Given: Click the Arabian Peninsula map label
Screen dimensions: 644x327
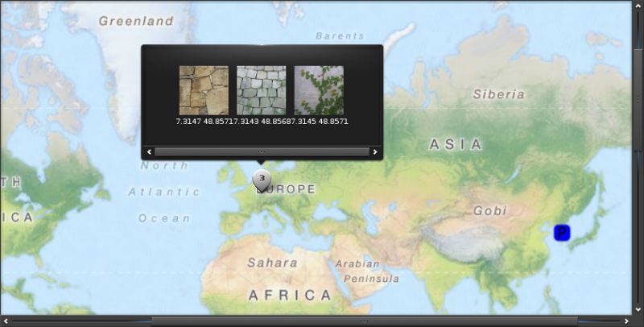Looking at the screenshot, I should point(367,271).
